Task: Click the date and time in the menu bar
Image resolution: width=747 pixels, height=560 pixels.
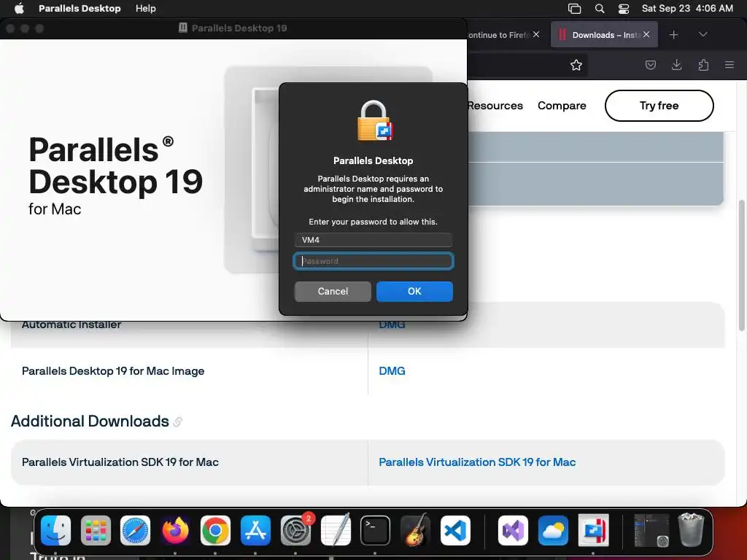Action: tap(687, 8)
